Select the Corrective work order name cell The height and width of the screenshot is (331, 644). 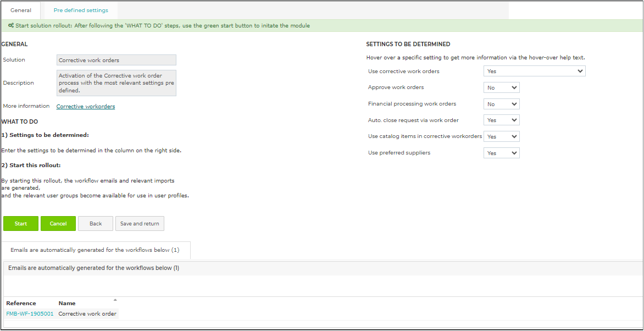(x=87, y=314)
